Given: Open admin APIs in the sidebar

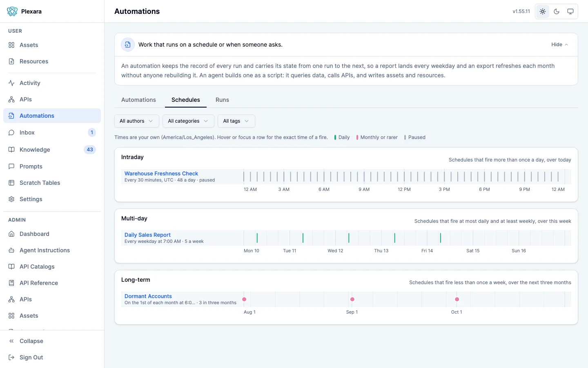Looking at the screenshot, I should [x=52, y=299].
